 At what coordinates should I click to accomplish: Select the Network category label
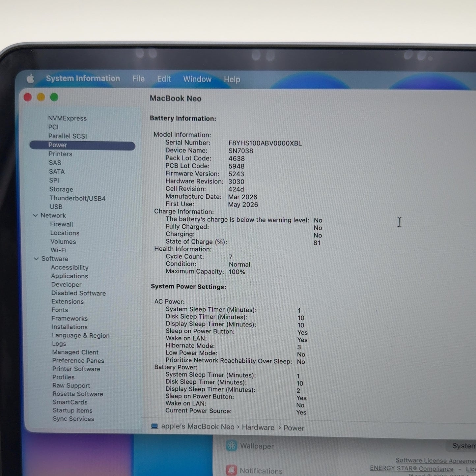pos(53,215)
